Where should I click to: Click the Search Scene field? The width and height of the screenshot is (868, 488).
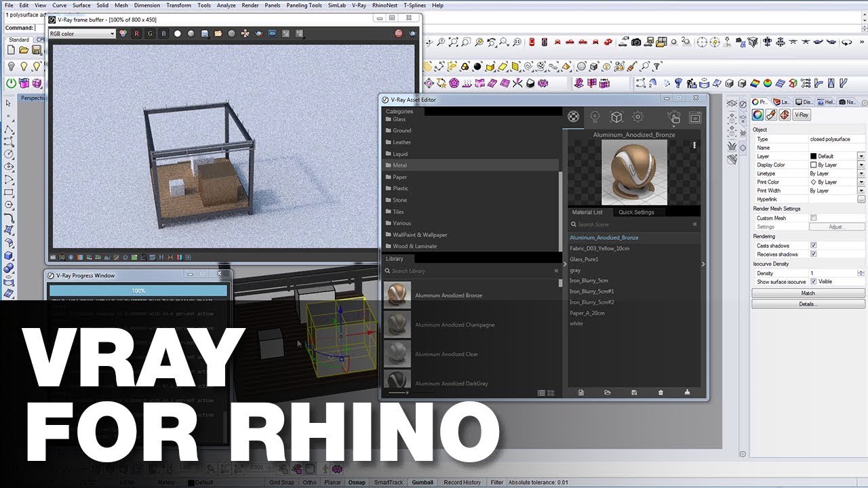[630, 224]
